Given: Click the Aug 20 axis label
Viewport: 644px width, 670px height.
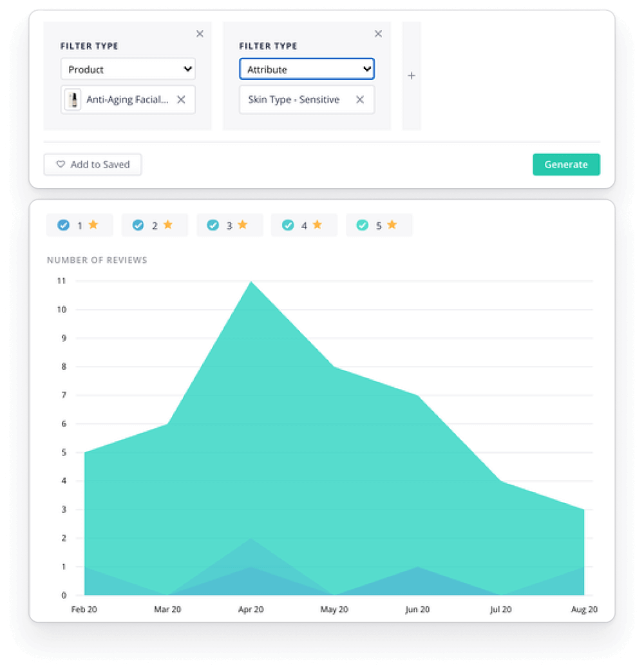Looking at the screenshot, I should [x=584, y=609].
